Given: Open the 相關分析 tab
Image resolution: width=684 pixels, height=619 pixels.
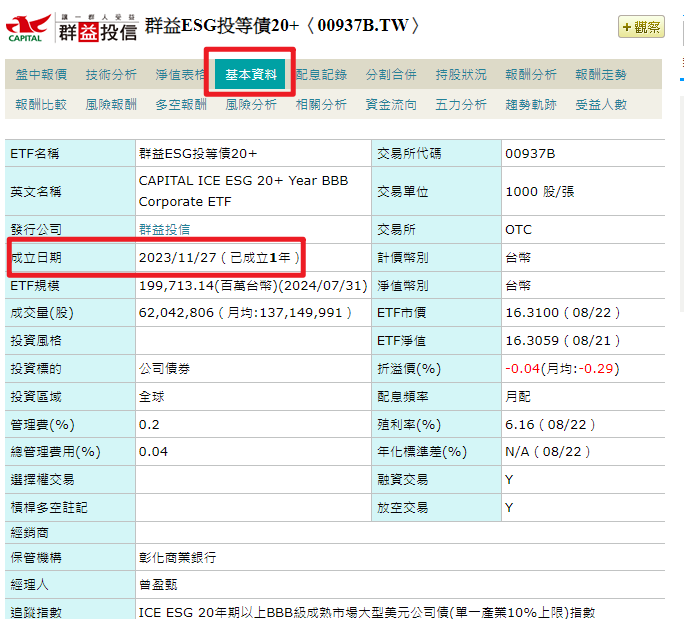Looking at the screenshot, I should click(x=321, y=104).
